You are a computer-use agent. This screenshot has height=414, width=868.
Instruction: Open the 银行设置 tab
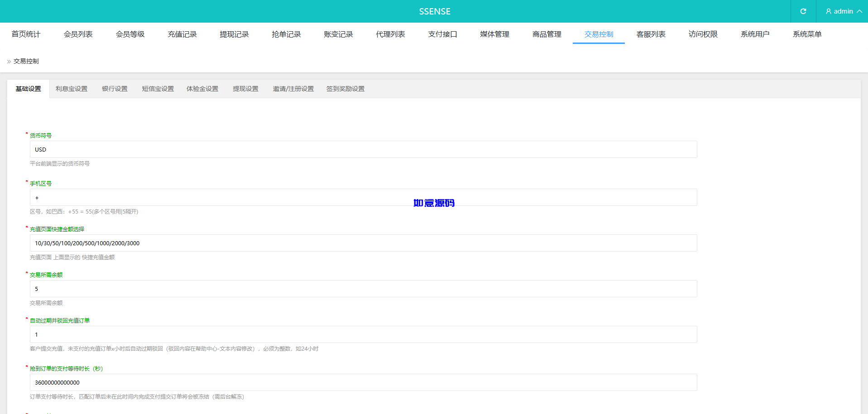[x=115, y=89]
